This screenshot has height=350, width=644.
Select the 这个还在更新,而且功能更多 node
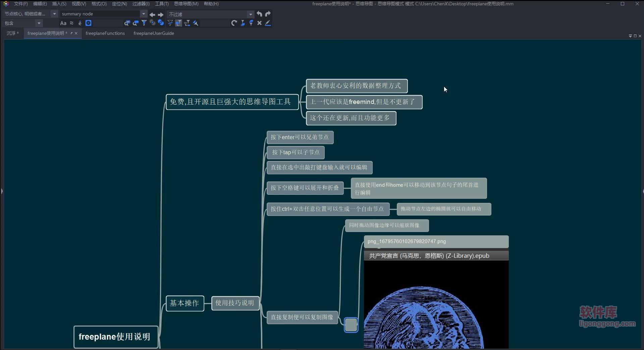click(x=351, y=118)
